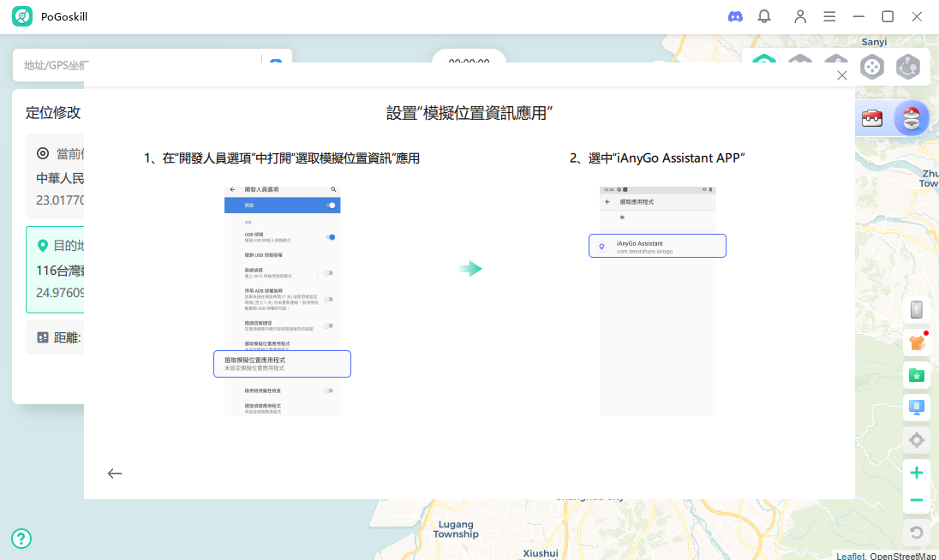Click the open Poké Ball icon
The height and width of the screenshot is (560, 939).
coord(912,118)
